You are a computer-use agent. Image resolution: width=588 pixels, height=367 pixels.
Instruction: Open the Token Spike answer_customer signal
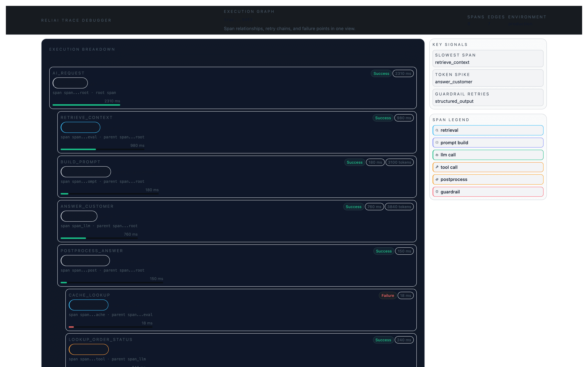[488, 78]
